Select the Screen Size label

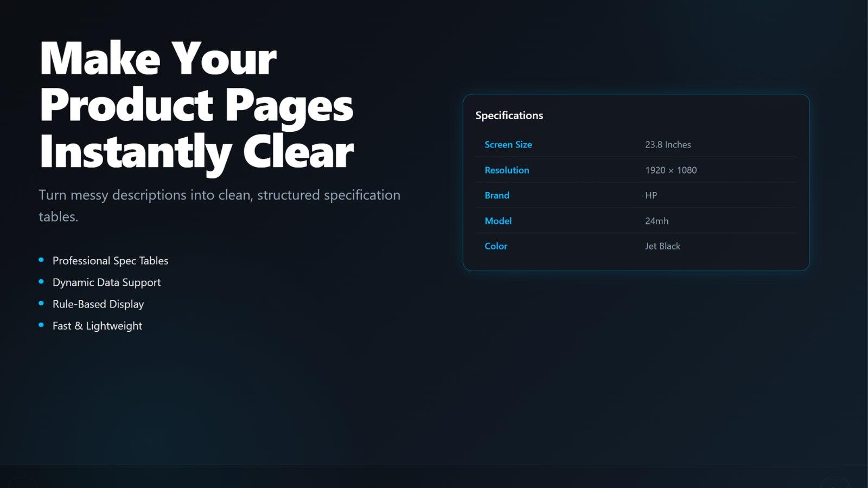click(x=508, y=145)
